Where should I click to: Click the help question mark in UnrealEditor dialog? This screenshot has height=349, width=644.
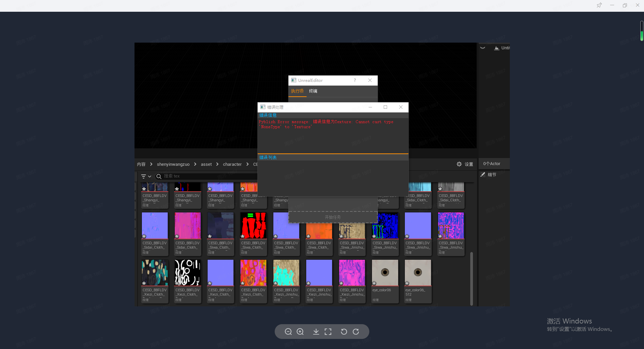point(355,80)
